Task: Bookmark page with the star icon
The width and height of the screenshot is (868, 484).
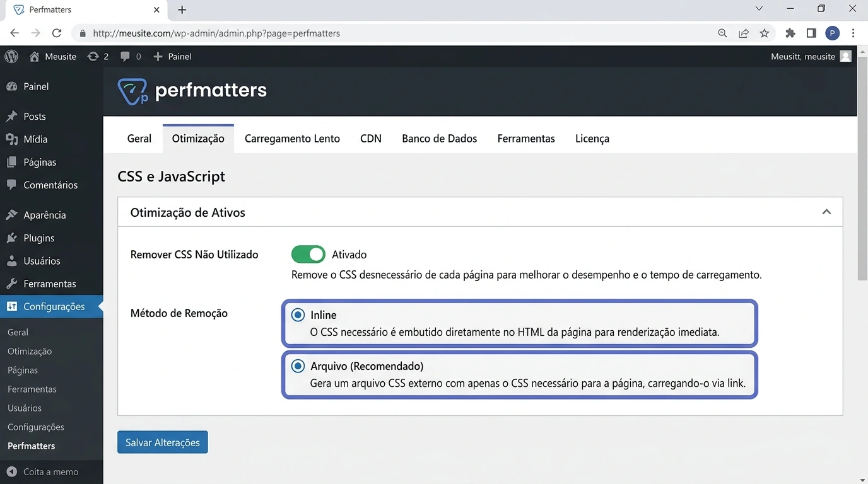Action: tap(765, 33)
